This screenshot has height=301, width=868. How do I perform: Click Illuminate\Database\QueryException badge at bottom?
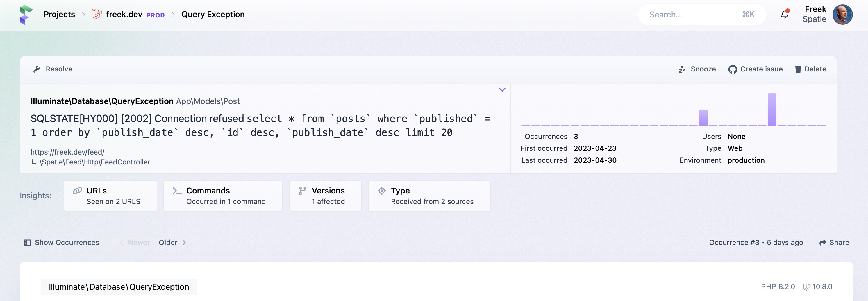[x=119, y=287]
